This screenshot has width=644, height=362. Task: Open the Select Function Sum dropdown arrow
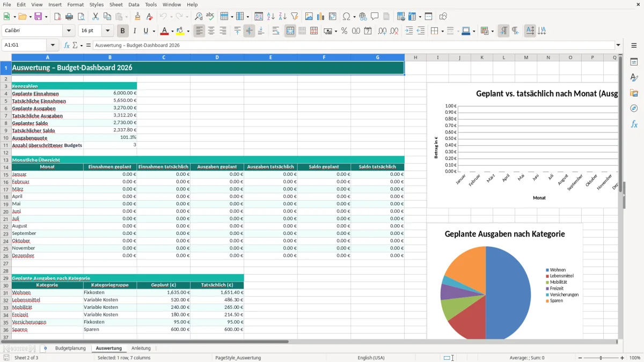click(82, 46)
